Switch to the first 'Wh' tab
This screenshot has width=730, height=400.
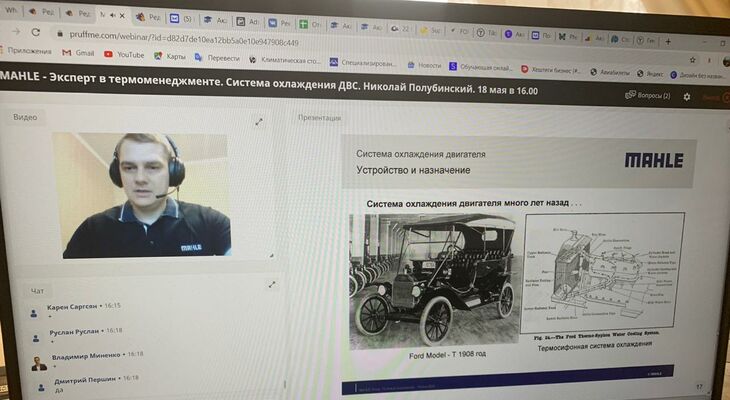[x=11, y=11]
